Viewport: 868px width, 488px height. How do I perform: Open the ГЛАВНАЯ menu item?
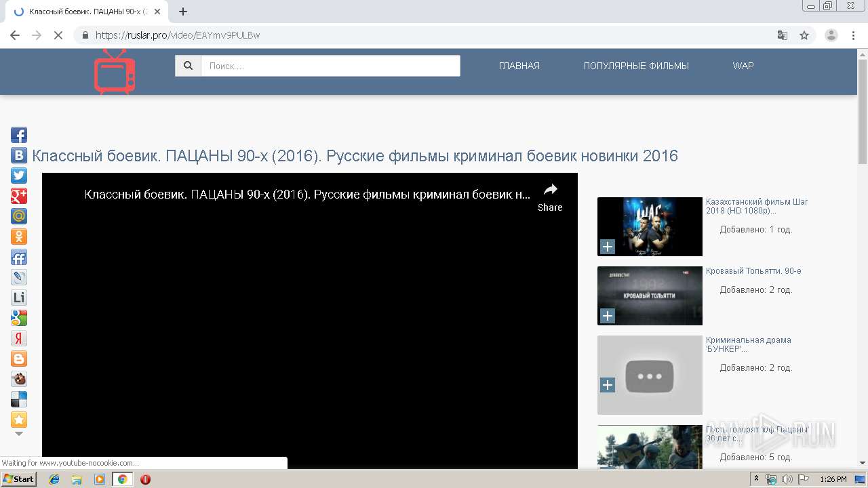[x=519, y=66]
